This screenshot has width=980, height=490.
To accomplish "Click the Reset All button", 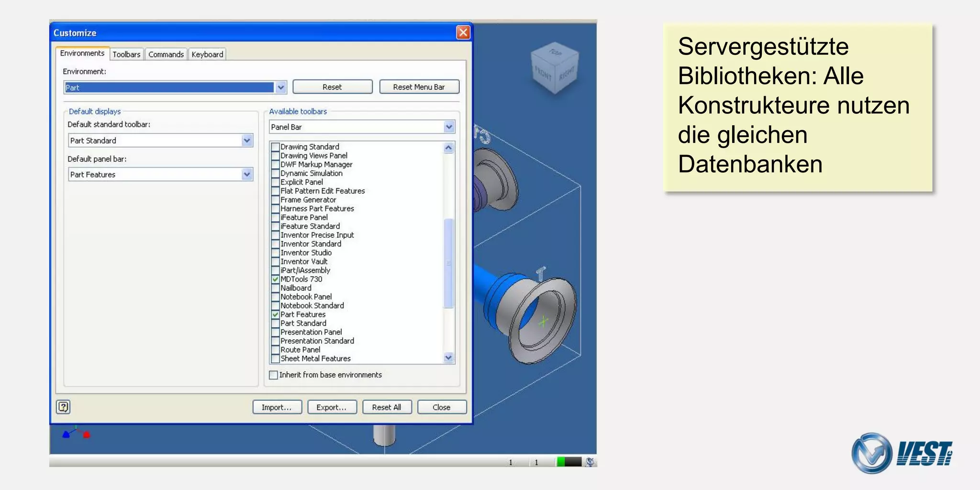I will pos(387,407).
